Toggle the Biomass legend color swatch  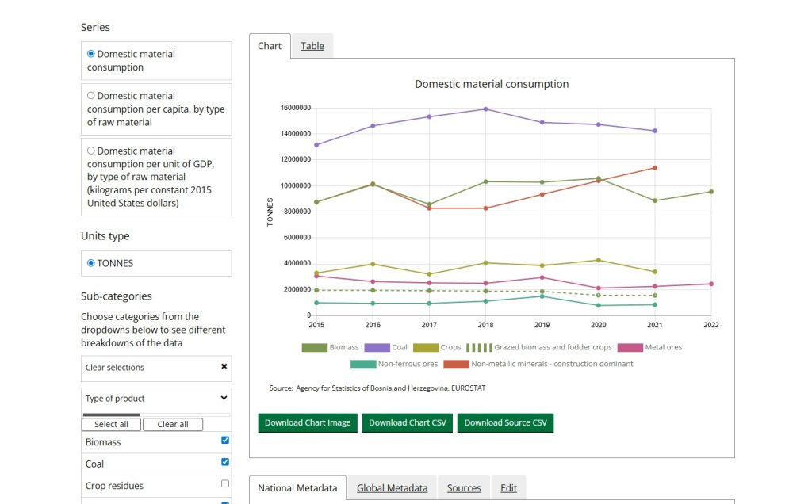click(x=314, y=347)
